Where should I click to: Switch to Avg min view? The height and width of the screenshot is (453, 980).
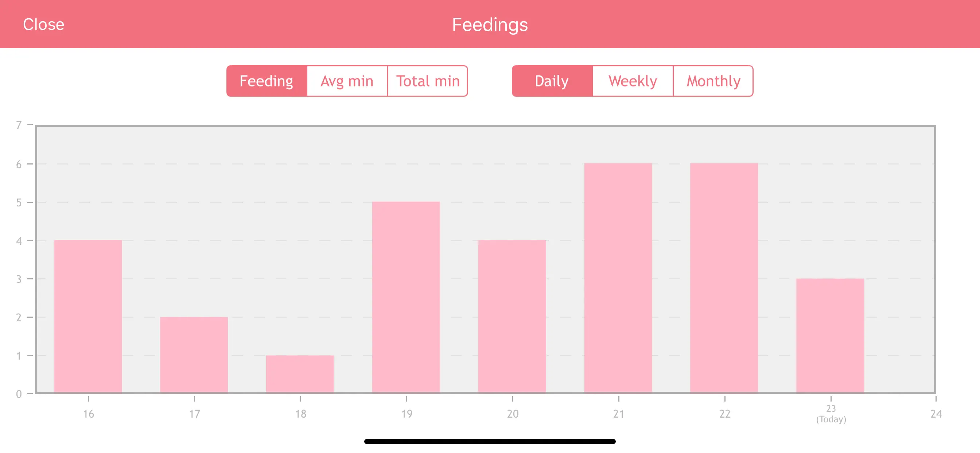coord(347,81)
